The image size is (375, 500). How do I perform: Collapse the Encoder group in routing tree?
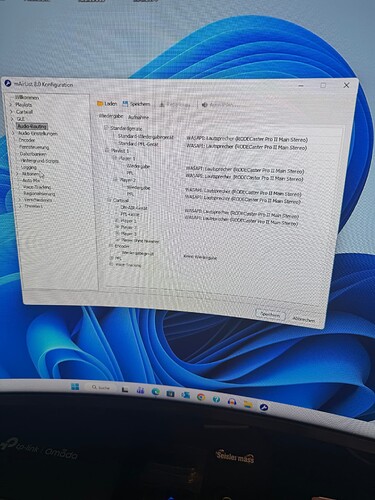(x=111, y=246)
